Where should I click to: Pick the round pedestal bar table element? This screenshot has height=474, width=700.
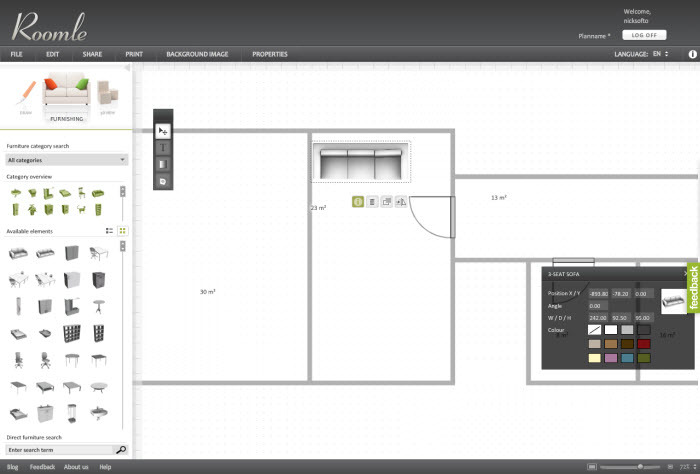coord(99,307)
